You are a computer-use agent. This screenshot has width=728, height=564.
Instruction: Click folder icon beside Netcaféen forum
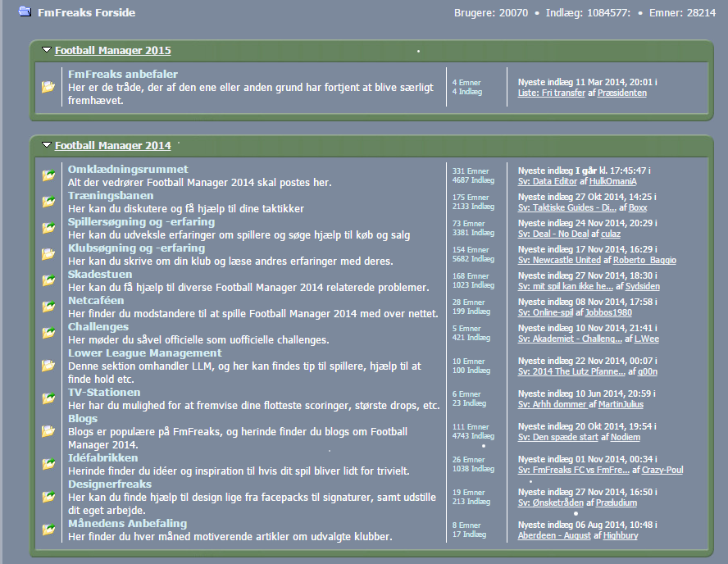(48, 307)
